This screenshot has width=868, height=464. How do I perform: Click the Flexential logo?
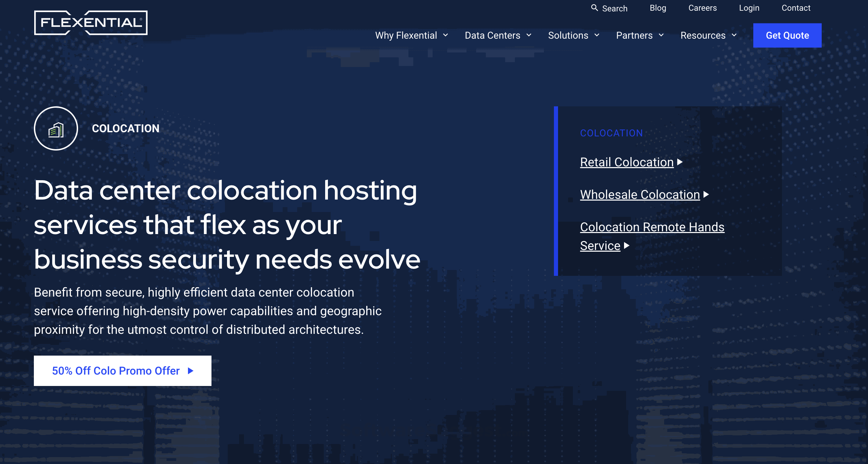pos(91,23)
